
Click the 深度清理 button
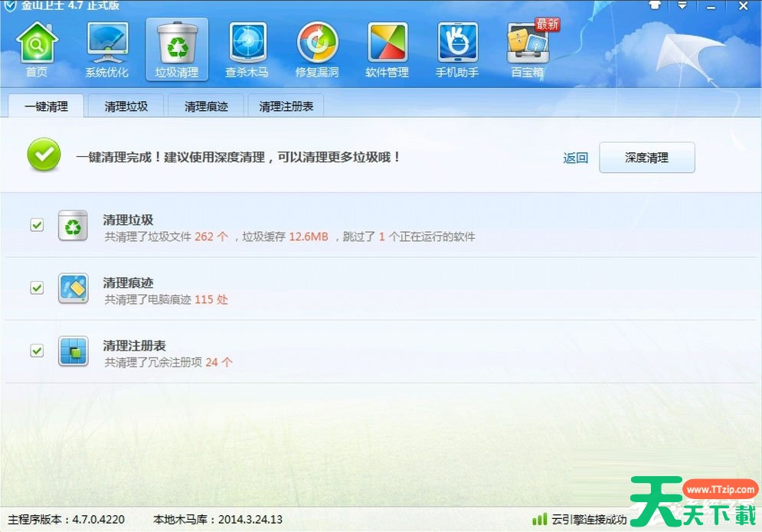click(x=647, y=158)
